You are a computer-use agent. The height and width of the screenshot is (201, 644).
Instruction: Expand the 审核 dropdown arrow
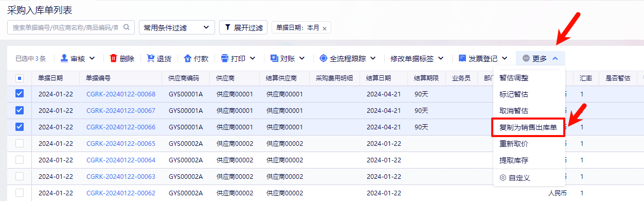(93, 58)
